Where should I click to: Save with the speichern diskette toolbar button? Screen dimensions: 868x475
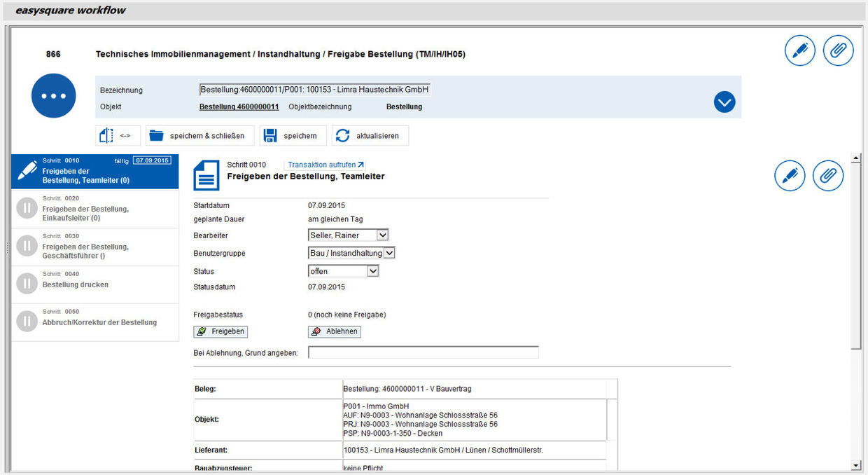(293, 135)
